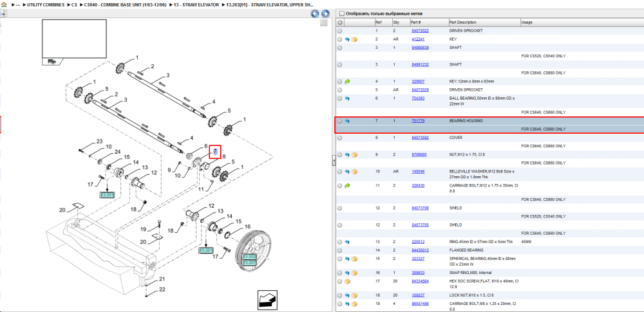This screenshot has height=312, width=644.
Task: Click the header select-all circle in parts table
Action: pyautogui.click(x=339, y=22)
